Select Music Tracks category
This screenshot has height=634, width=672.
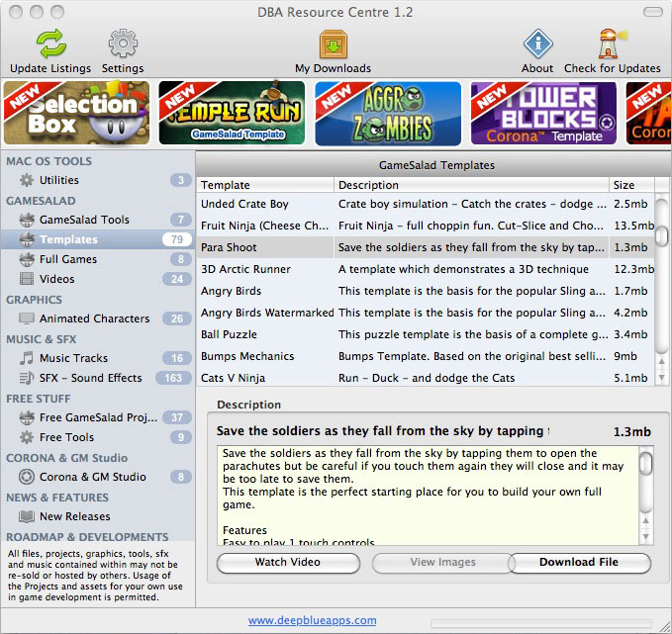click(x=97, y=358)
